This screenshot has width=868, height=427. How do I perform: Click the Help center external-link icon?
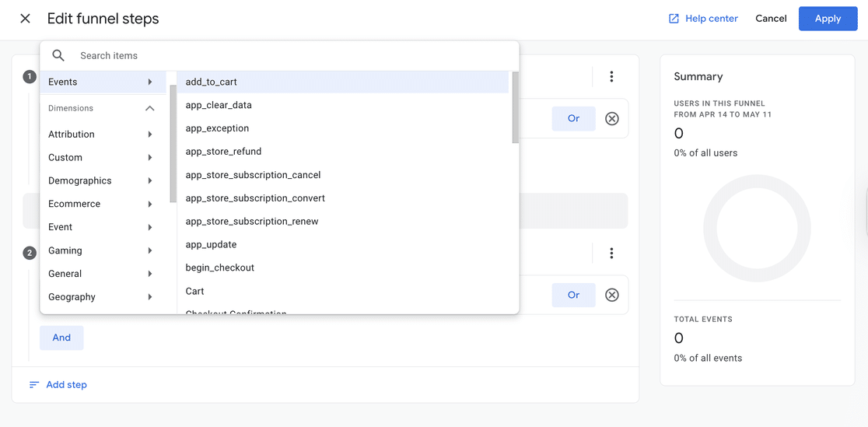click(674, 19)
